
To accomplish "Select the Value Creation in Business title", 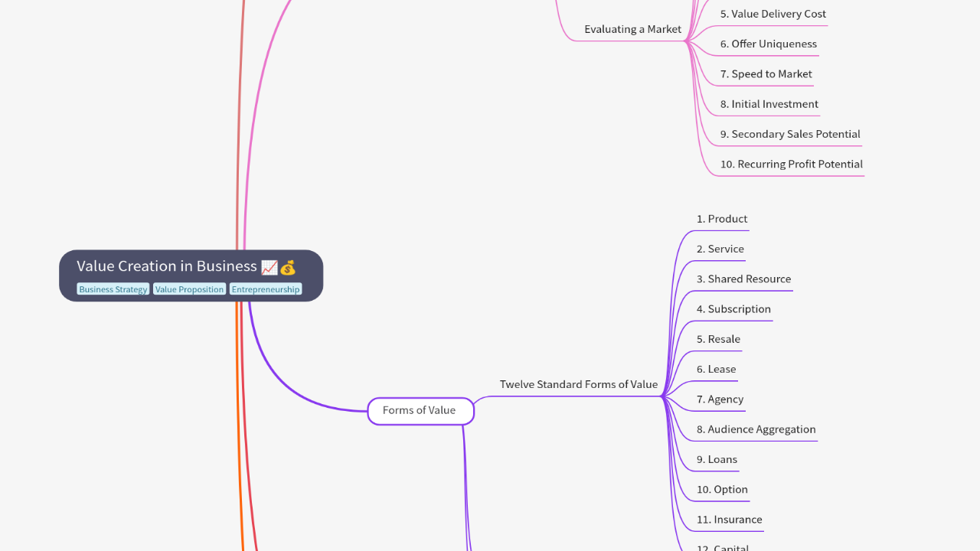I will point(167,266).
